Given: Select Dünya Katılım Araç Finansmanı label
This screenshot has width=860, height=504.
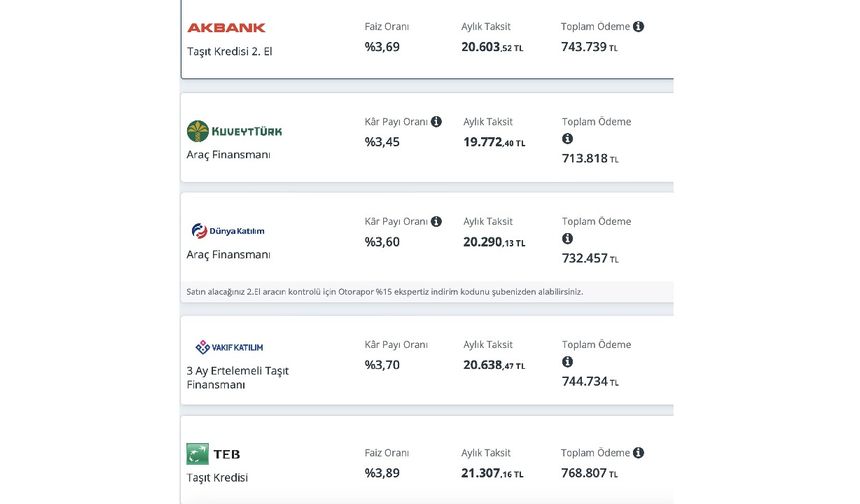Looking at the screenshot, I should tap(228, 254).
